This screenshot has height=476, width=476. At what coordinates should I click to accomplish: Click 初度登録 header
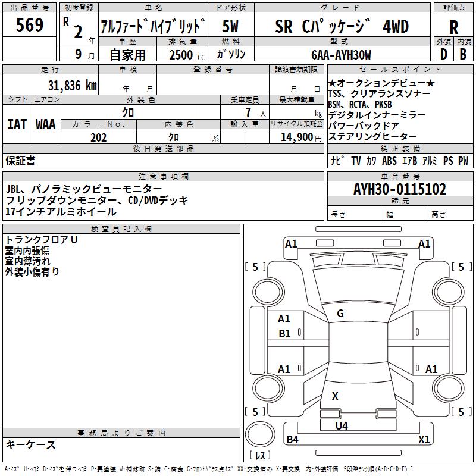[x=79, y=8]
